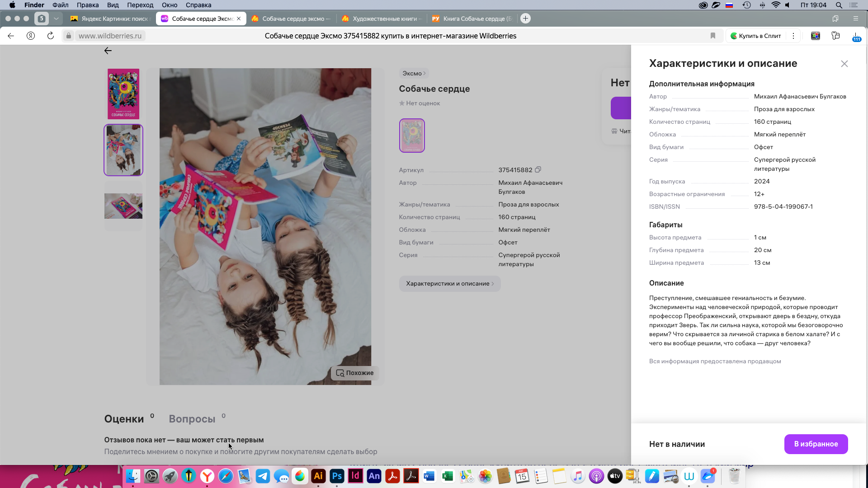Image resolution: width=868 pixels, height=488 pixels.
Task: Click the Yandex home button in toolbar
Action: pyautogui.click(x=31, y=36)
